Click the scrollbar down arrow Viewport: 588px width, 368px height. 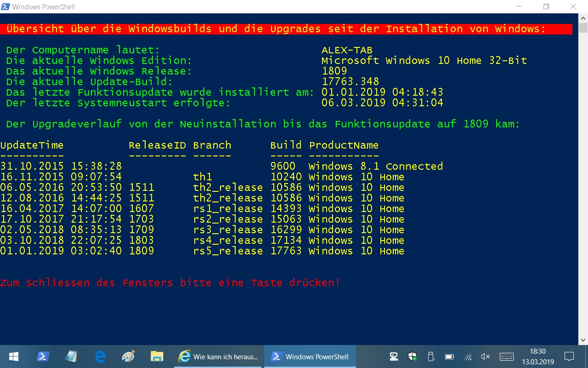(x=583, y=340)
